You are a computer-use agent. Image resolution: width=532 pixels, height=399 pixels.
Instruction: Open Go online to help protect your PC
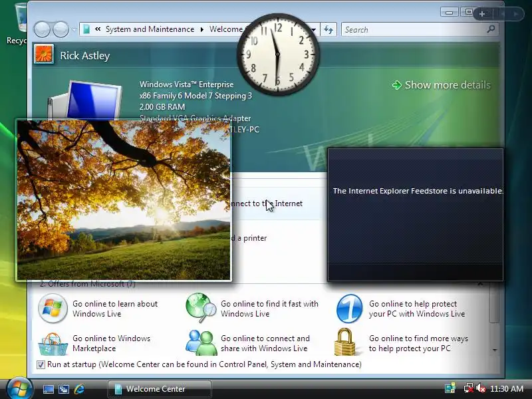[417, 309]
